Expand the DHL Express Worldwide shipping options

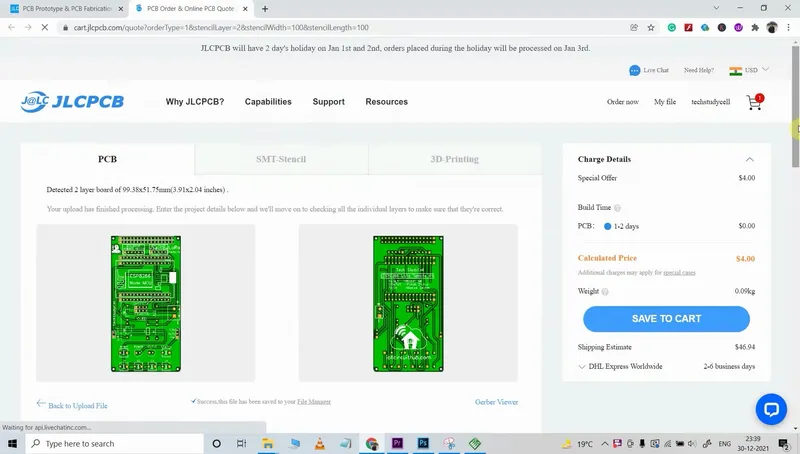(583, 367)
